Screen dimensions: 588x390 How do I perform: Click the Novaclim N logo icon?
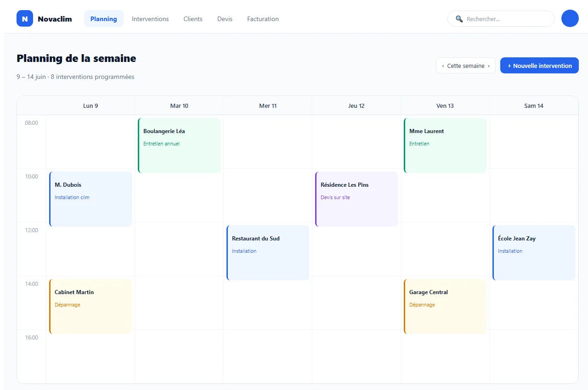pos(25,18)
